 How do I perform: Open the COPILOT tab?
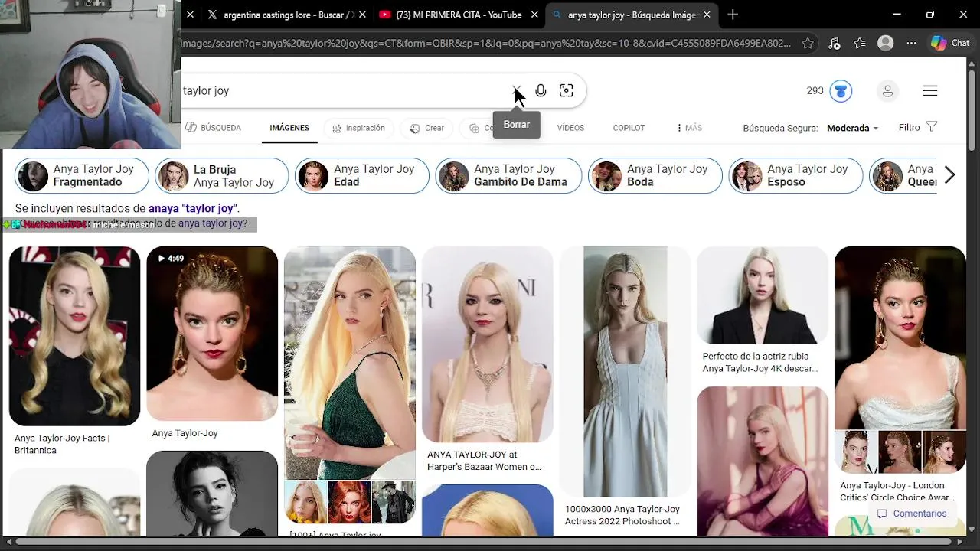pos(629,128)
